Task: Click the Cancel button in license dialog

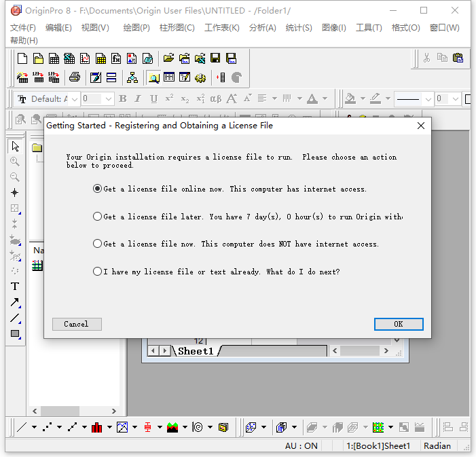Action: (x=77, y=324)
